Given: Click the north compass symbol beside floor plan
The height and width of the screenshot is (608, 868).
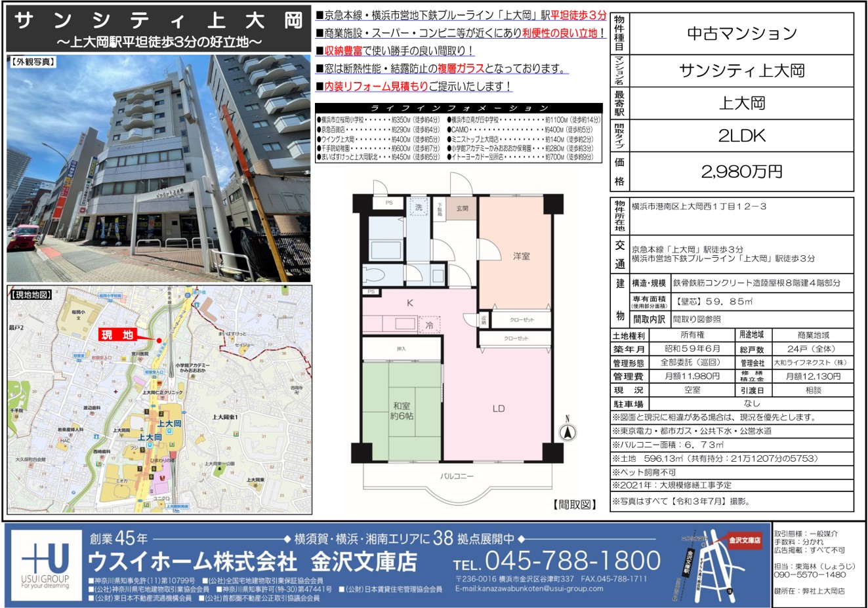Looking at the screenshot, I should [568, 431].
